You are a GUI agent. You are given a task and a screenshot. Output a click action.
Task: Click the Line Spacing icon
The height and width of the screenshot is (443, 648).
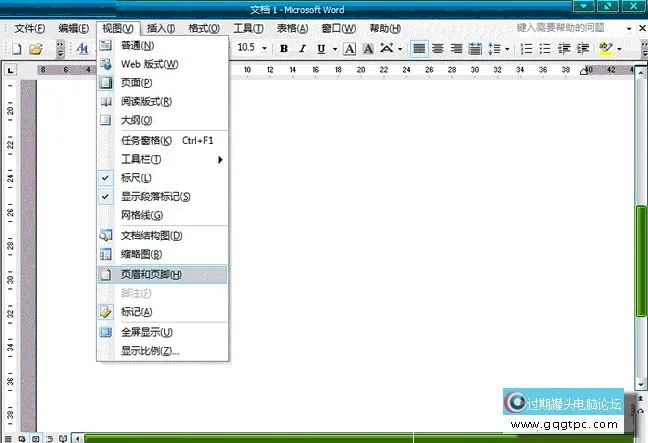click(494, 49)
